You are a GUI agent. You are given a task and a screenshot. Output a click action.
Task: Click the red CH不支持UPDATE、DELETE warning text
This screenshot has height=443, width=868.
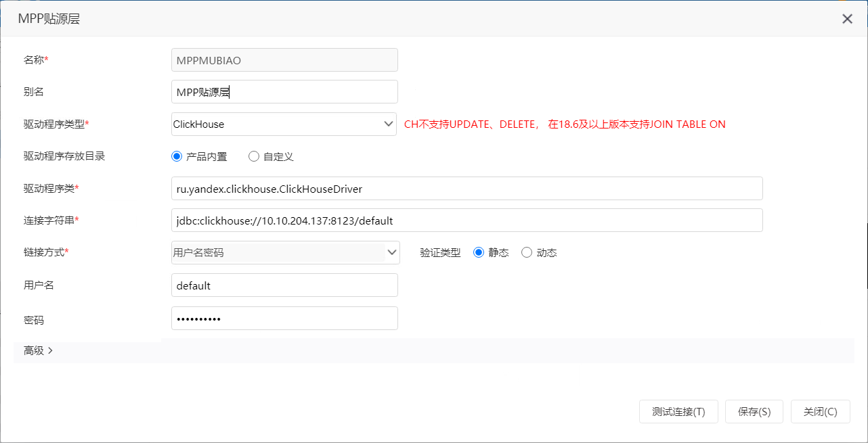point(565,124)
